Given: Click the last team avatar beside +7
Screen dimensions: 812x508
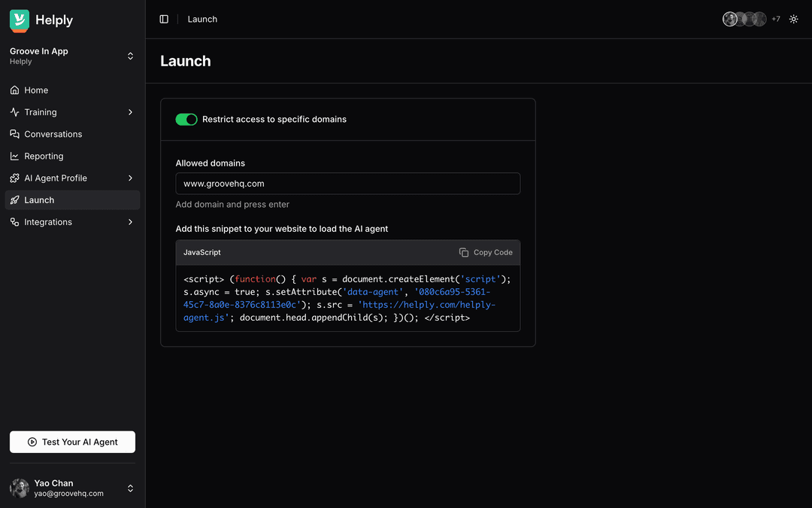Looking at the screenshot, I should [759, 19].
